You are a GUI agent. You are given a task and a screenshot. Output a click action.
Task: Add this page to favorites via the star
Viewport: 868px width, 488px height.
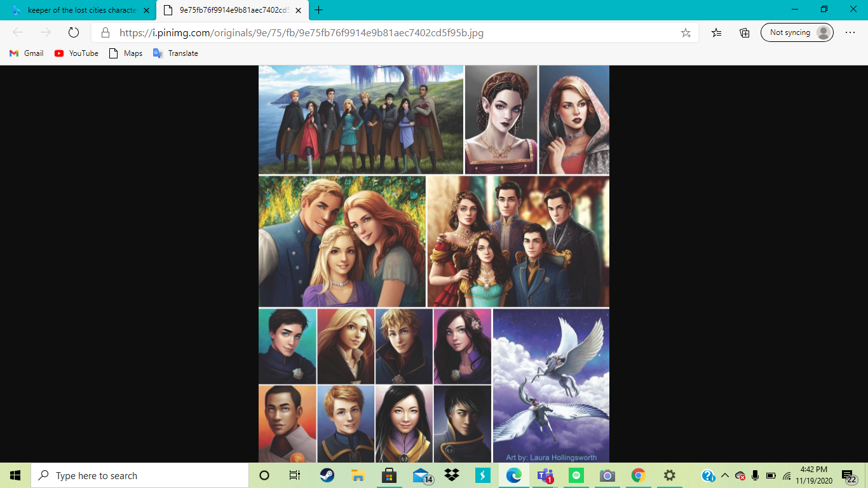tap(686, 32)
